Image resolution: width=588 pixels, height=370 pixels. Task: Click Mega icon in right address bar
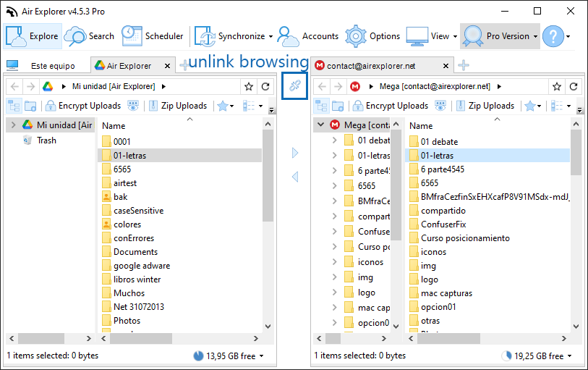[355, 87]
